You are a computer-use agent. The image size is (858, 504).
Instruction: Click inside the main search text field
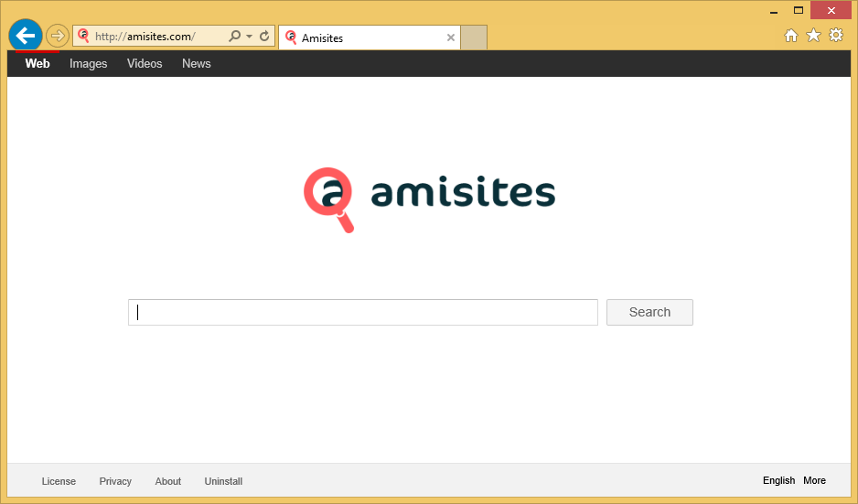[x=362, y=312]
